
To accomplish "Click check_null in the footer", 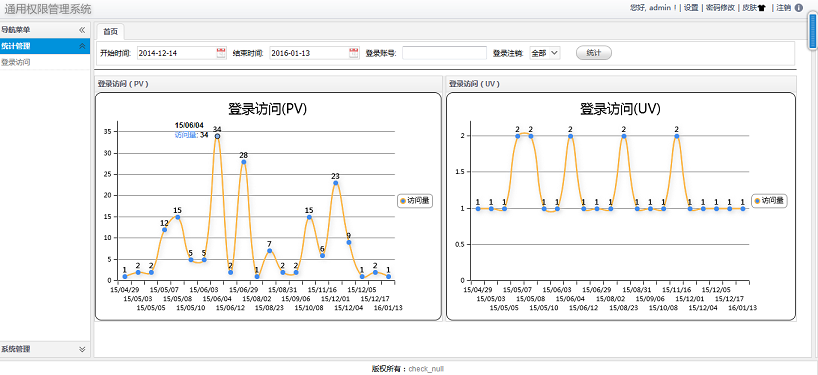I will 426,369.
